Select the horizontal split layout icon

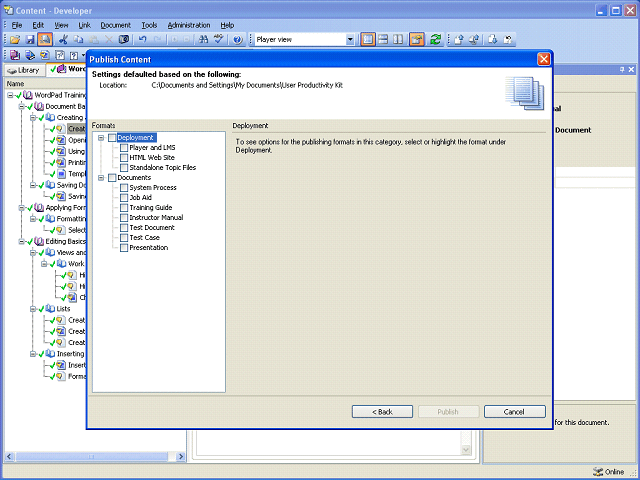(383, 40)
